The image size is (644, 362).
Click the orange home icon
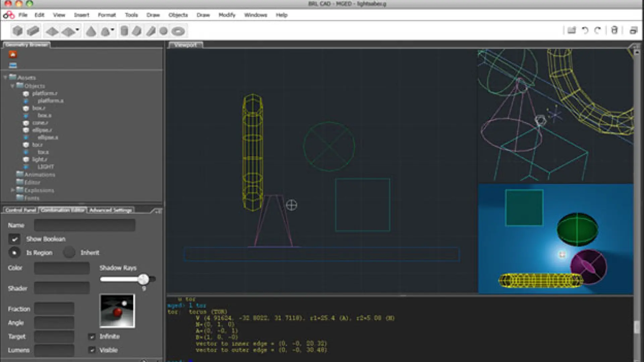(13, 54)
